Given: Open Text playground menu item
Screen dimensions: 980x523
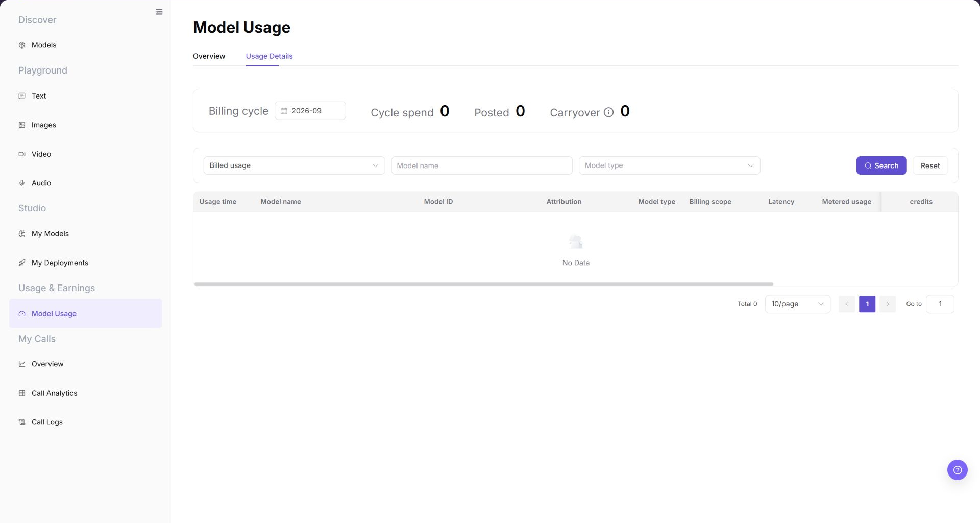Looking at the screenshot, I should (x=85, y=96).
